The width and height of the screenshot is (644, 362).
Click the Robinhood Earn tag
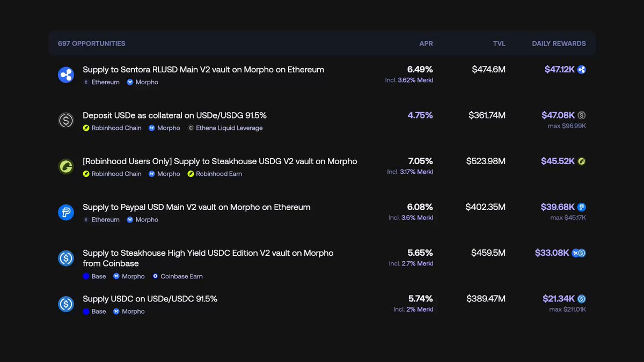coord(215,174)
